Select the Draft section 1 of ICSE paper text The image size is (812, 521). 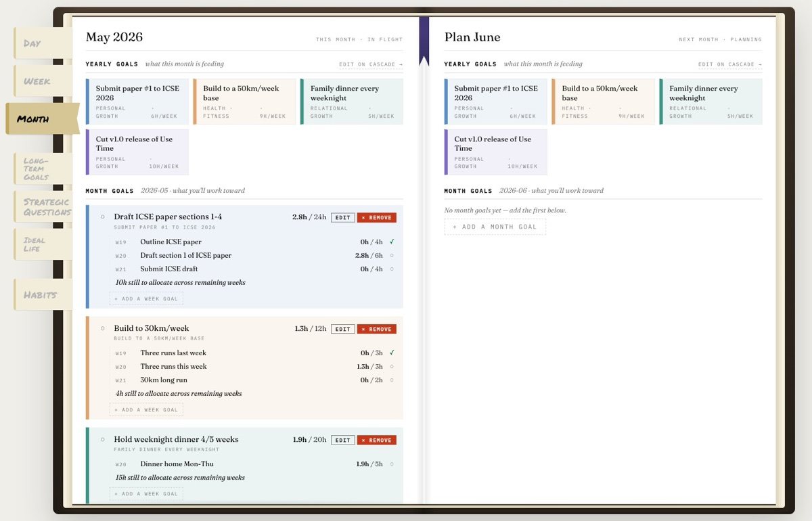coord(185,255)
